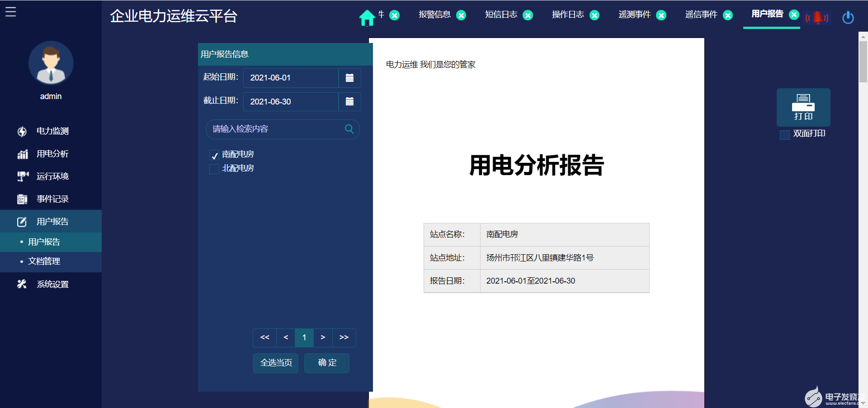Expand the 运行环境 sidebar menu
This screenshot has width=868, height=408.
pyautogui.click(x=51, y=176)
